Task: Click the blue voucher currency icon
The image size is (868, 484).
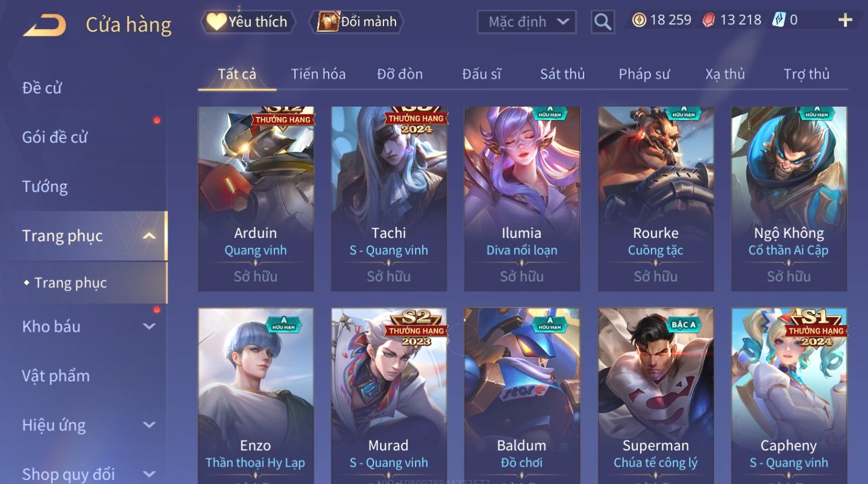Action: (x=779, y=20)
